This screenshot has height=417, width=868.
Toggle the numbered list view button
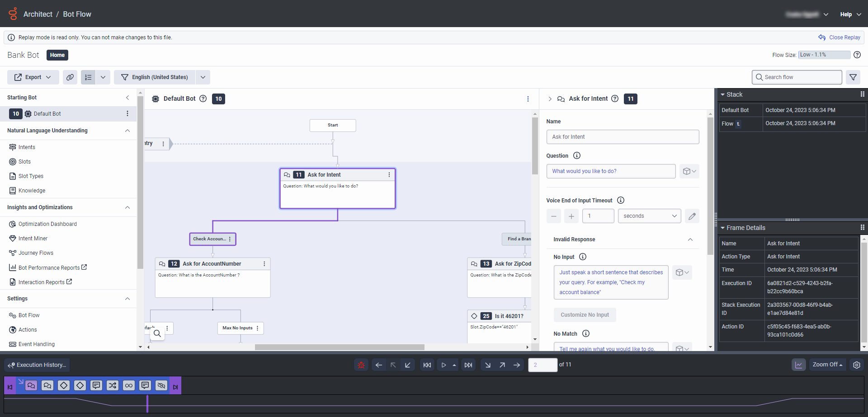tap(88, 77)
